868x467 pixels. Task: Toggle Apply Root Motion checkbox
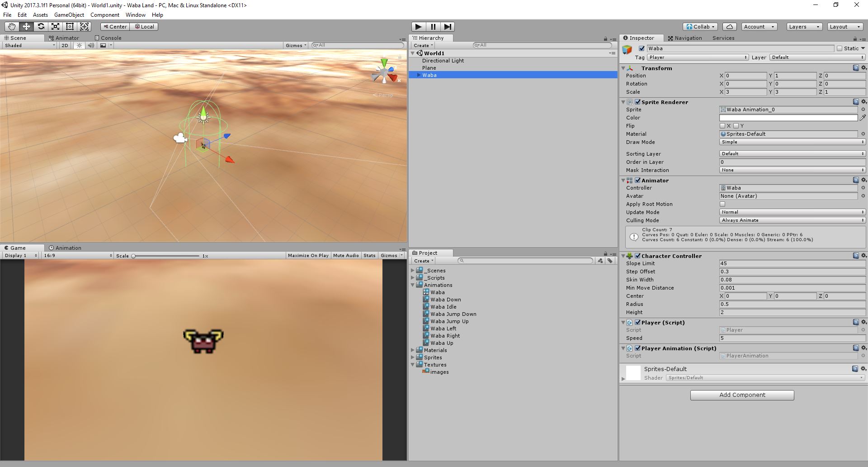click(722, 204)
